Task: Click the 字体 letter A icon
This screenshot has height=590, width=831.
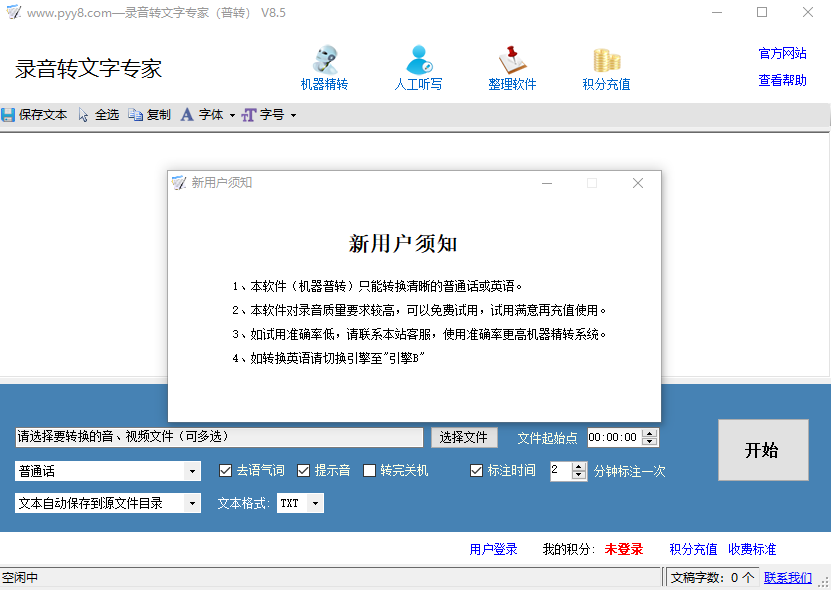Action: tap(187, 115)
